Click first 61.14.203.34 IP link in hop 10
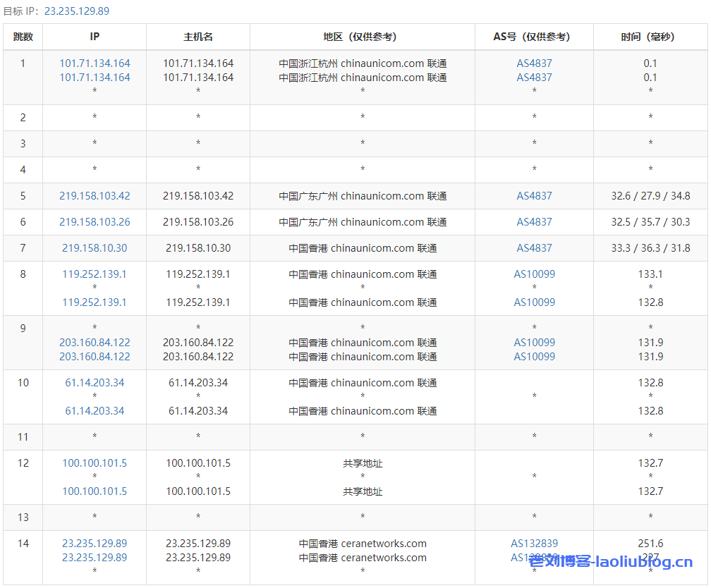Screen dimensions: 711x588 coord(95,383)
